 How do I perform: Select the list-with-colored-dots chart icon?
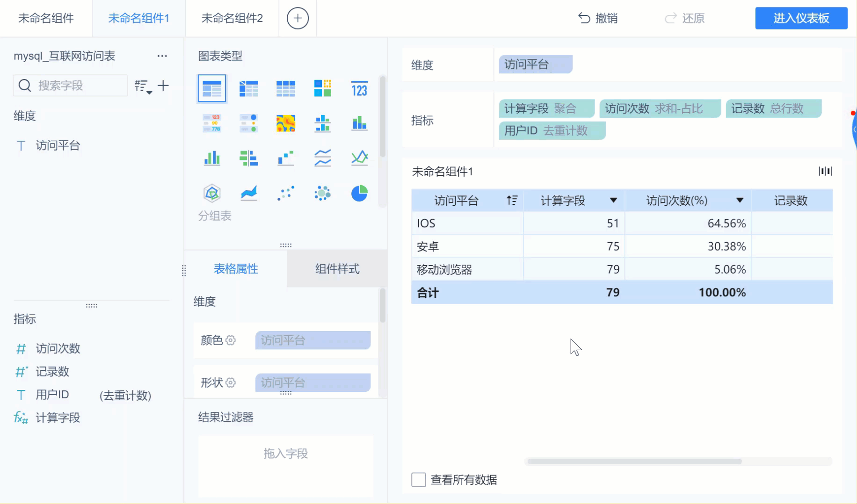pyautogui.click(x=249, y=123)
